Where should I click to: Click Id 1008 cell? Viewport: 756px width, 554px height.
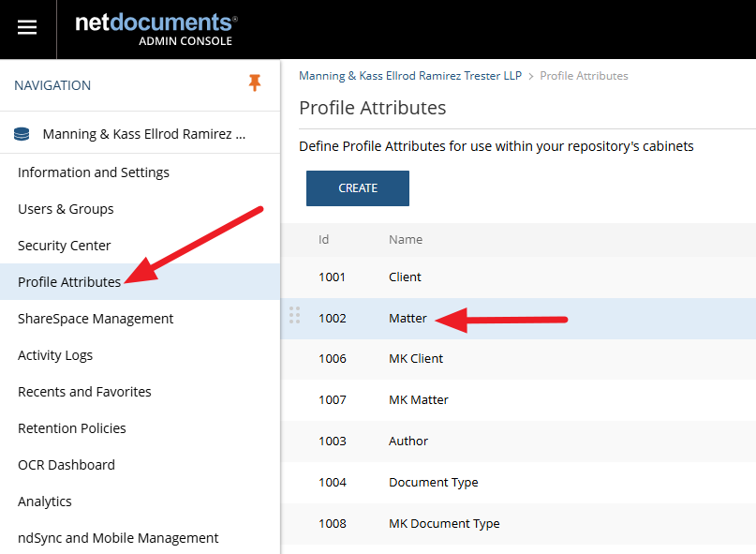[x=333, y=524]
